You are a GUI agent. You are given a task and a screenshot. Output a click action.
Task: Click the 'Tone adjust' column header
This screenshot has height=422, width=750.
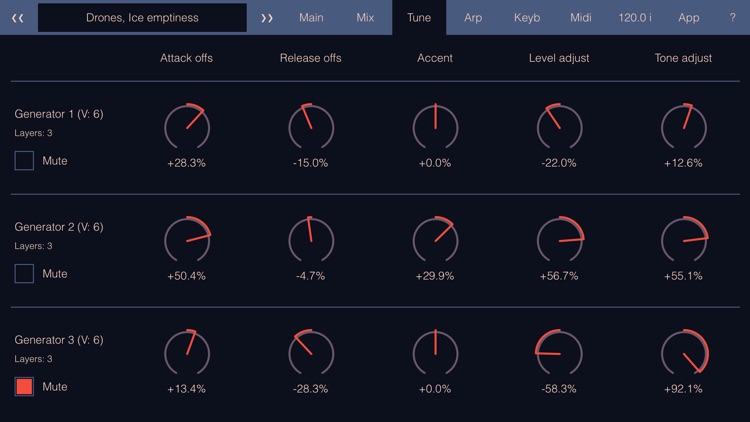tap(683, 58)
